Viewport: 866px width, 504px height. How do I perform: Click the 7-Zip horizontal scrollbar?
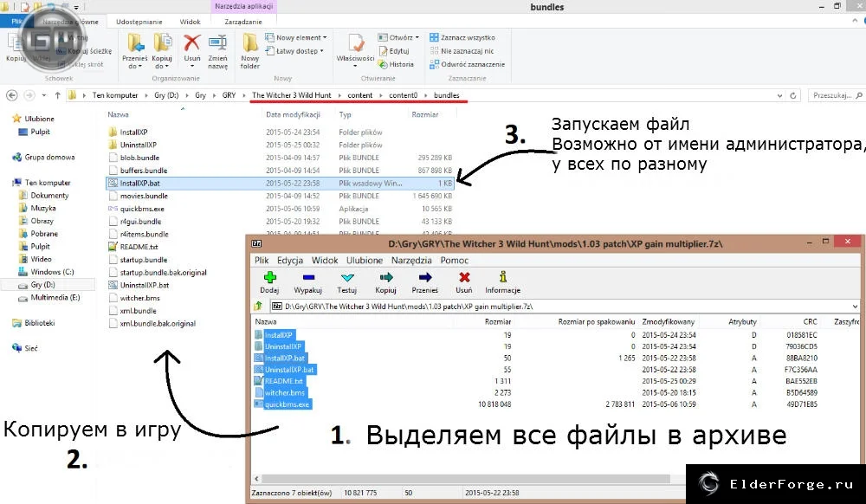point(465,479)
